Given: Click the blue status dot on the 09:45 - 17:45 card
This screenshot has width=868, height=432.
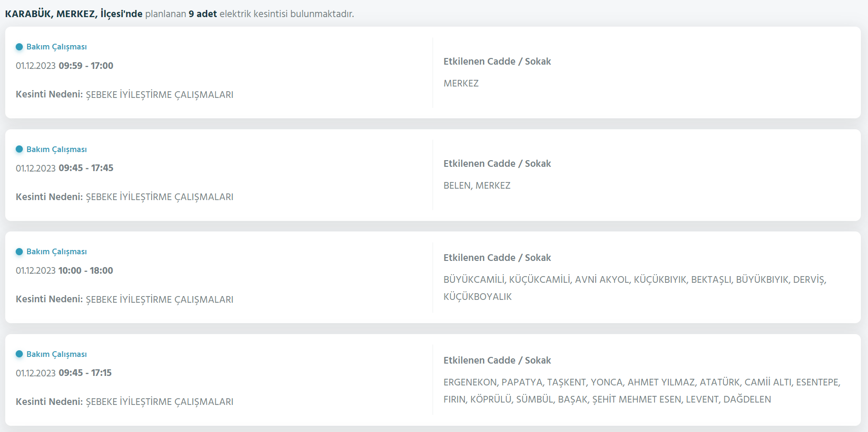Looking at the screenshot, I should 19,149.
